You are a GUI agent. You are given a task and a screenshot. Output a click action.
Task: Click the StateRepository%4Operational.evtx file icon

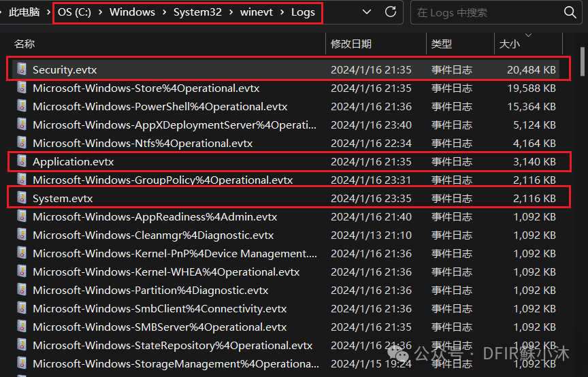tap(22, 345)
